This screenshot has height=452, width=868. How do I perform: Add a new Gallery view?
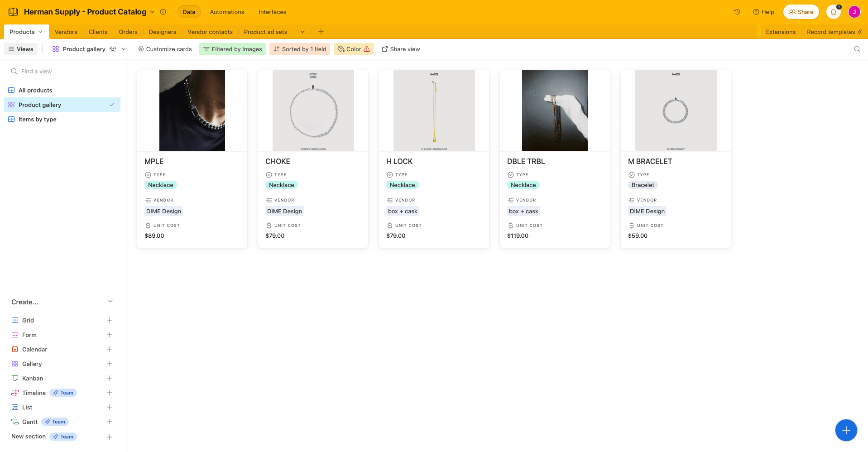coord(109,364)
